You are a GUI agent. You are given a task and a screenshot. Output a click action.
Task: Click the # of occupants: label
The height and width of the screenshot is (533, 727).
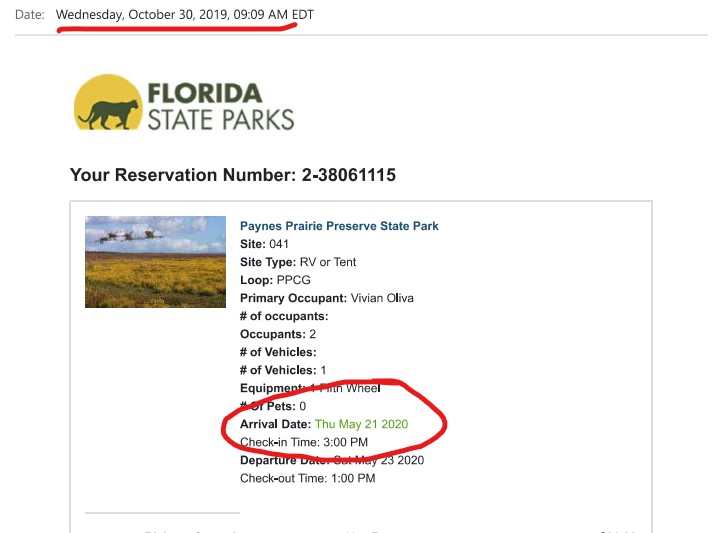[x=284, y=316]
